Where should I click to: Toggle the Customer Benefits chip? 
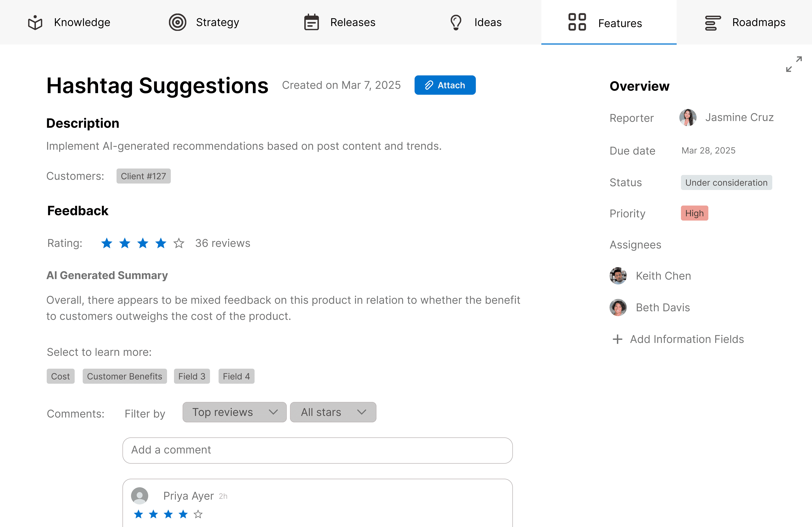coord(125,376)
